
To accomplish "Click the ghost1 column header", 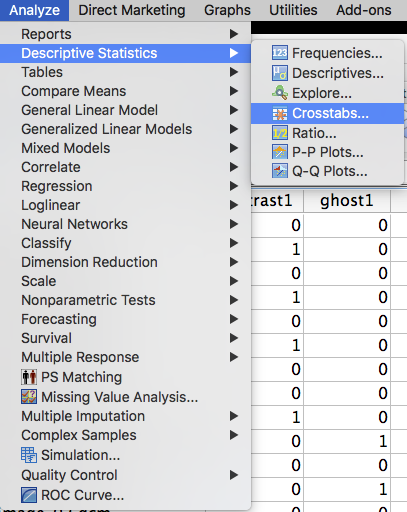I will 347,201.
